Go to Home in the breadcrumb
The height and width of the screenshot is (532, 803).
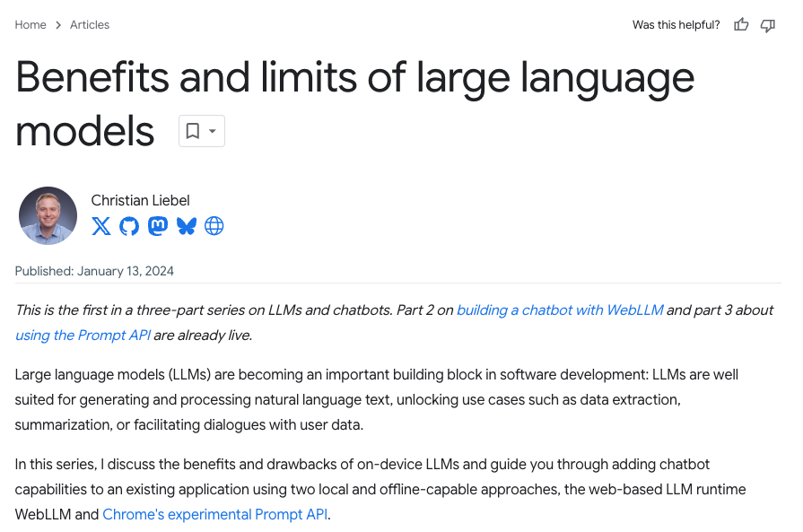click(x=31, y=25)
